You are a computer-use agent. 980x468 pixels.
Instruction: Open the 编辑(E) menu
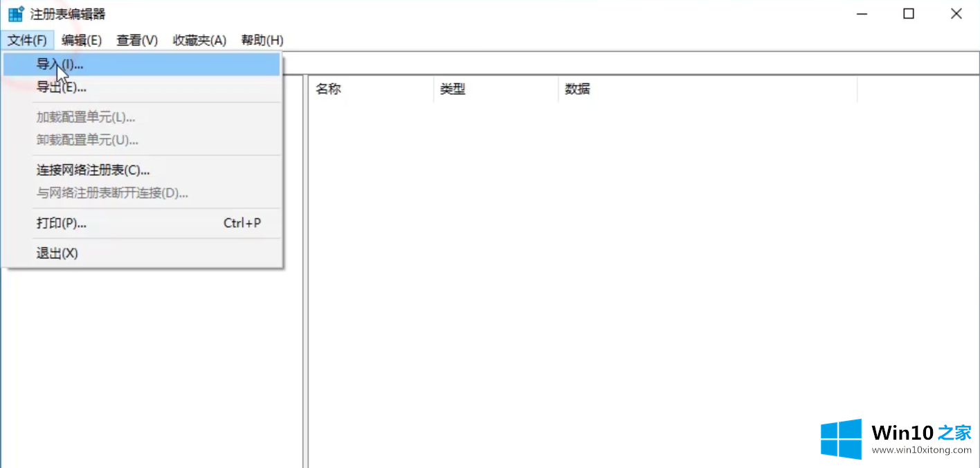click(x=82, y=40)
